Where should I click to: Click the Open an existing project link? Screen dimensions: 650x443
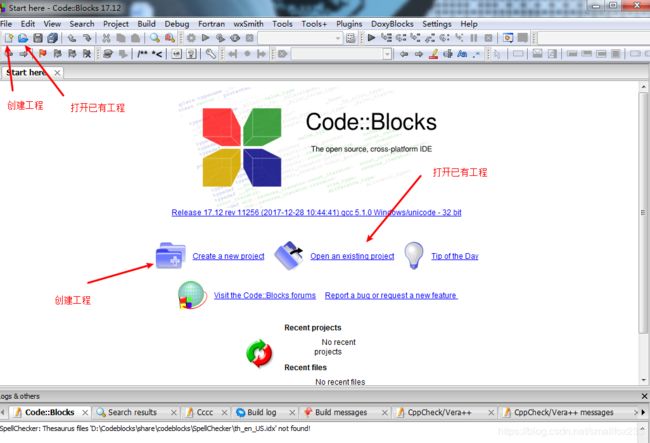[352, 256]
